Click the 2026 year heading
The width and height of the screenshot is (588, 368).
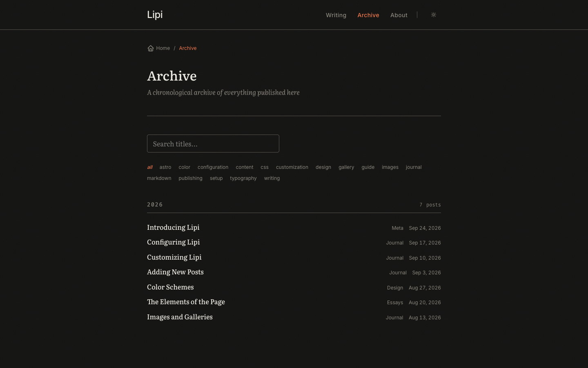(155, 204)
